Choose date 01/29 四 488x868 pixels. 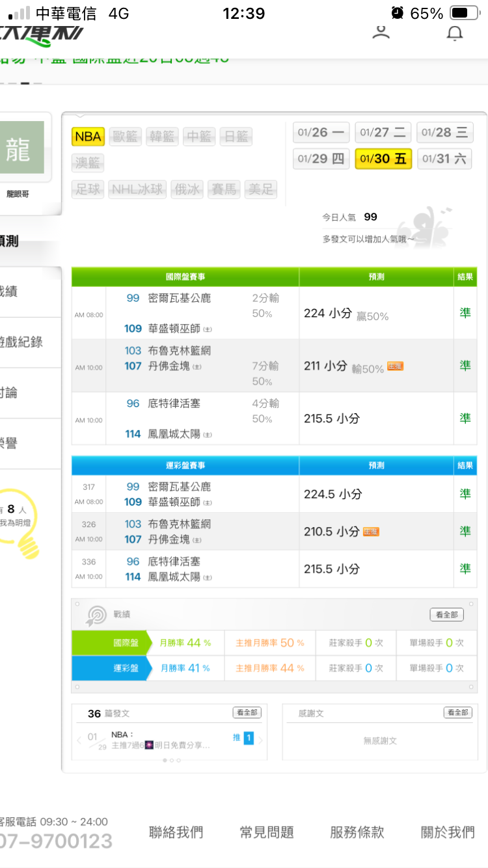click(x=321, y=159)
